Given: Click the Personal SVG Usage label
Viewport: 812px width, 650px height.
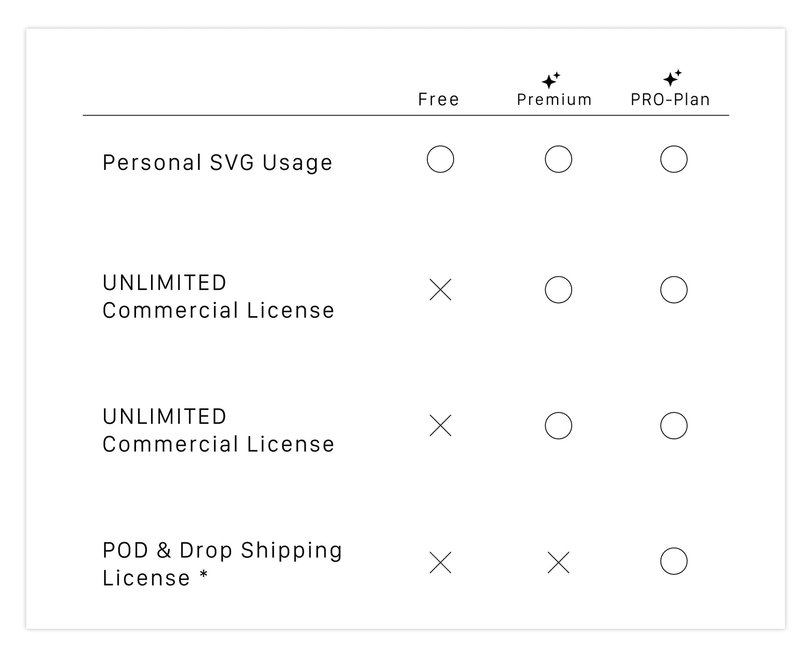Looking at the screenshot, I should point(217,162).
